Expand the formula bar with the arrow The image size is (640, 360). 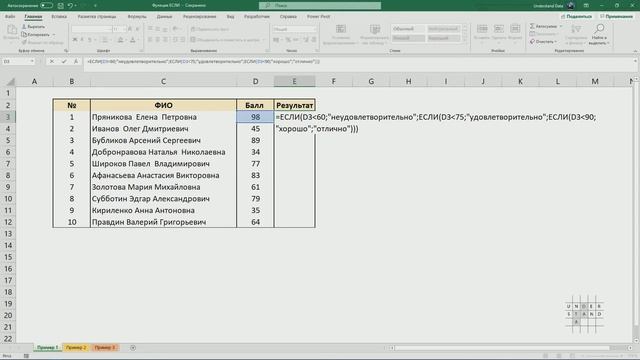635,61
